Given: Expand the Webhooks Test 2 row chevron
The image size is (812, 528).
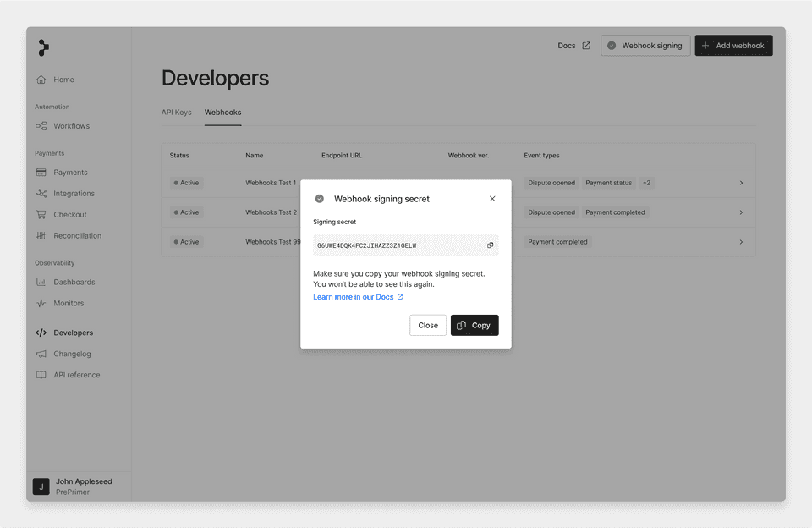Looking at the screenshot, I should click(741, 212).
